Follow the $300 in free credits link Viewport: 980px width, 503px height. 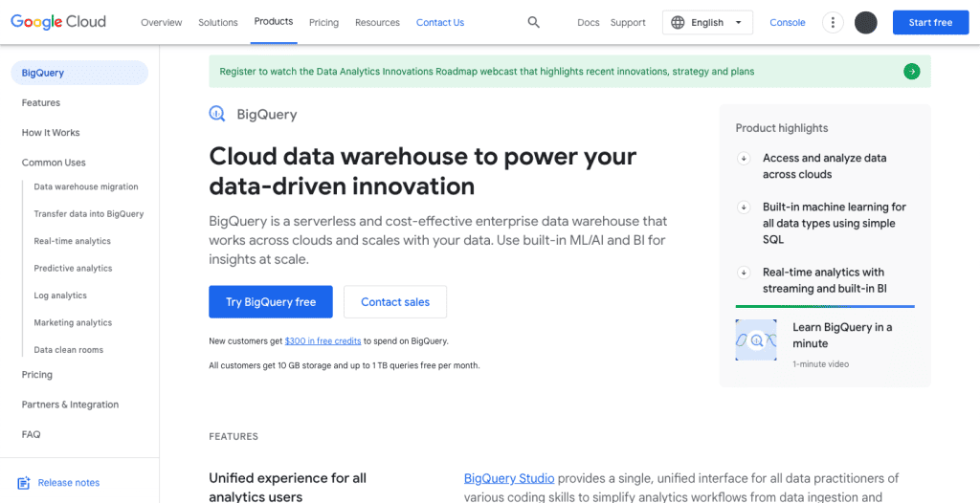pos(323,341)
